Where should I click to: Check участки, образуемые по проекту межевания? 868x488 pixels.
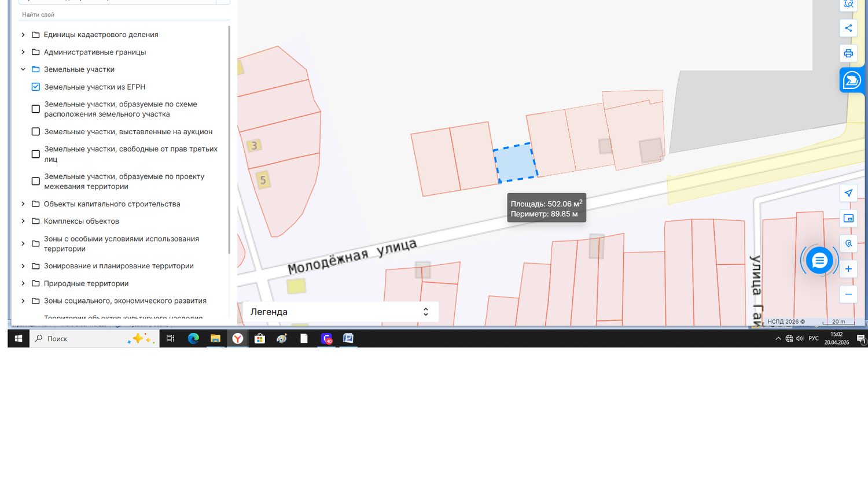(x=35, y=181)
